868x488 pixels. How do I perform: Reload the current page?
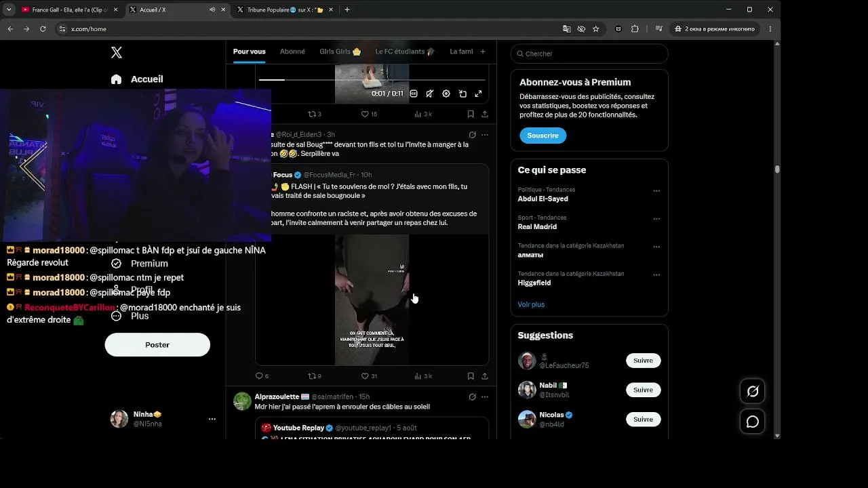coord(43,29)
